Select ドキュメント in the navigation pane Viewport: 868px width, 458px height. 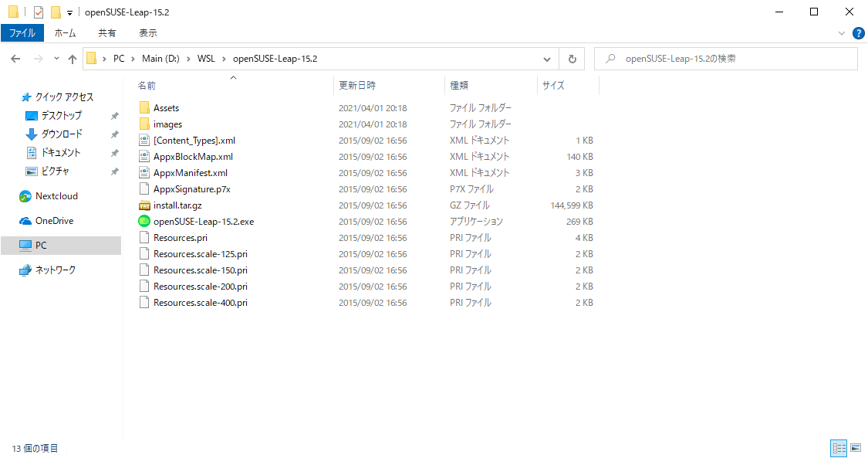coord(61,152)
